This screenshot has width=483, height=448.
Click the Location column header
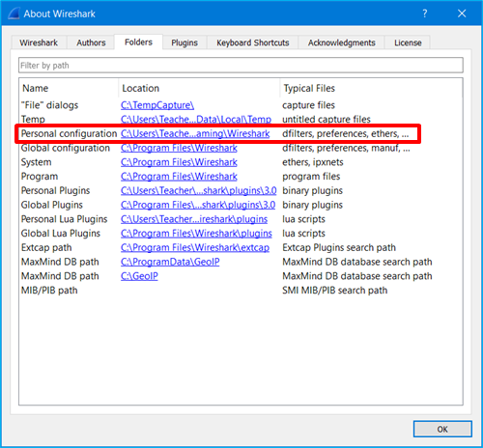(141, 88)
